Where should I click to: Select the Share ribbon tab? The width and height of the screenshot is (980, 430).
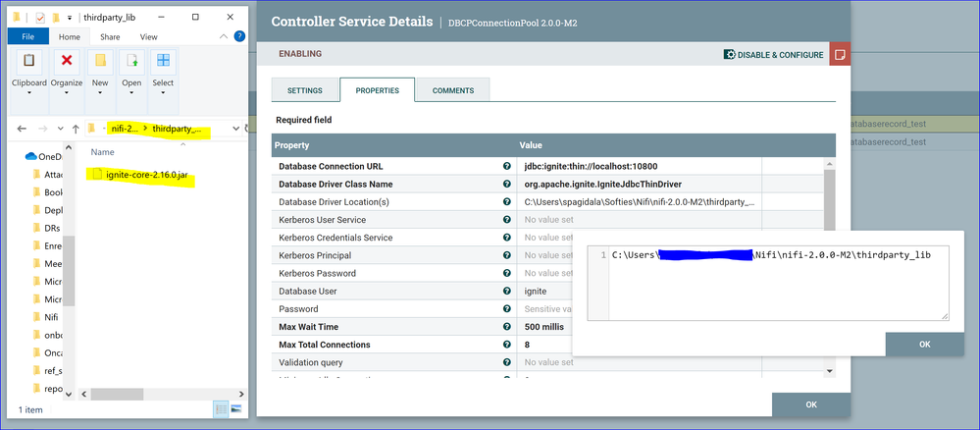pyautogui.click(x=110, y=37)
